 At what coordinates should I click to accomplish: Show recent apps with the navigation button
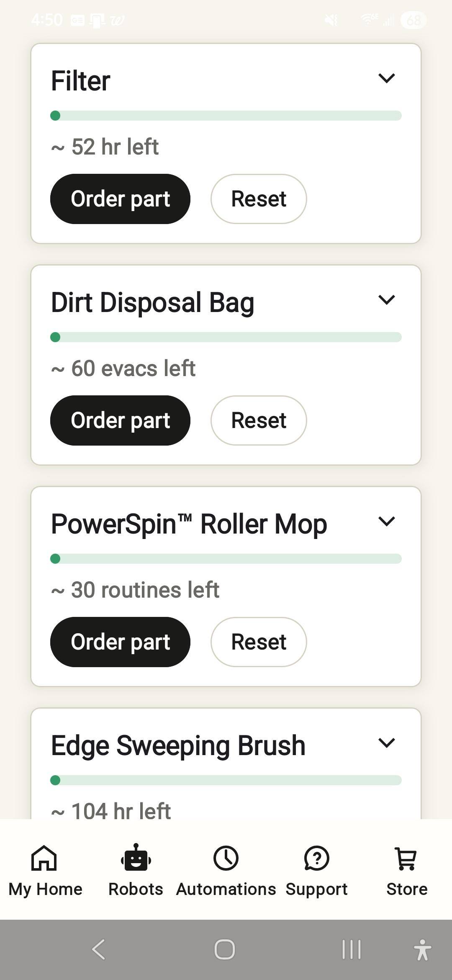[x=351, y=949]
